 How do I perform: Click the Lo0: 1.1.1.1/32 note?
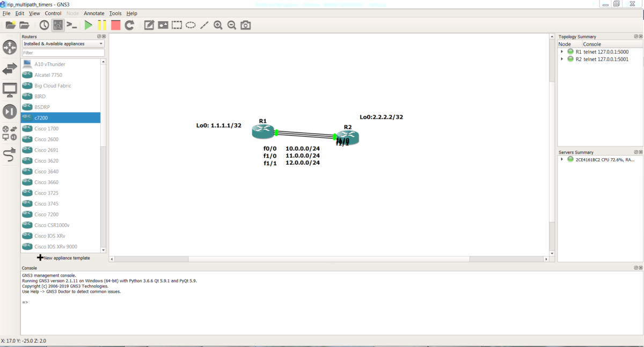[x=219, y=125]
